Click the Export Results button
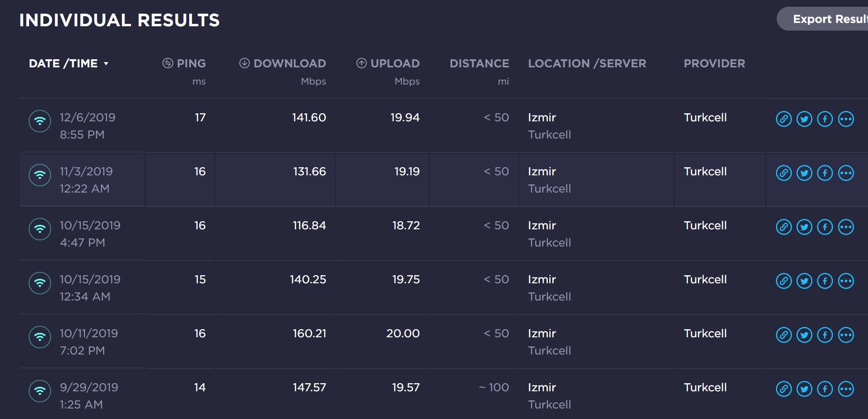Viewport: 868px width, 419px height. pos(823,19)
